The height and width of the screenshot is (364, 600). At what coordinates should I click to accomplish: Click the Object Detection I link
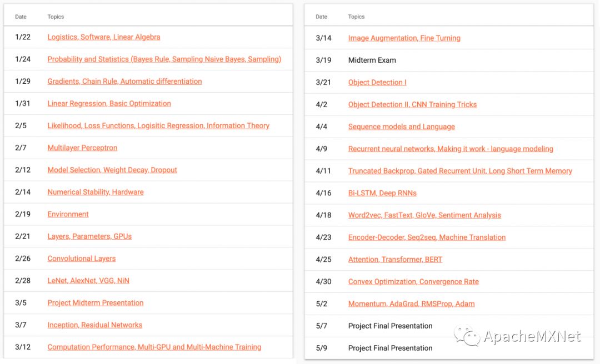click(x=377, y=83)
